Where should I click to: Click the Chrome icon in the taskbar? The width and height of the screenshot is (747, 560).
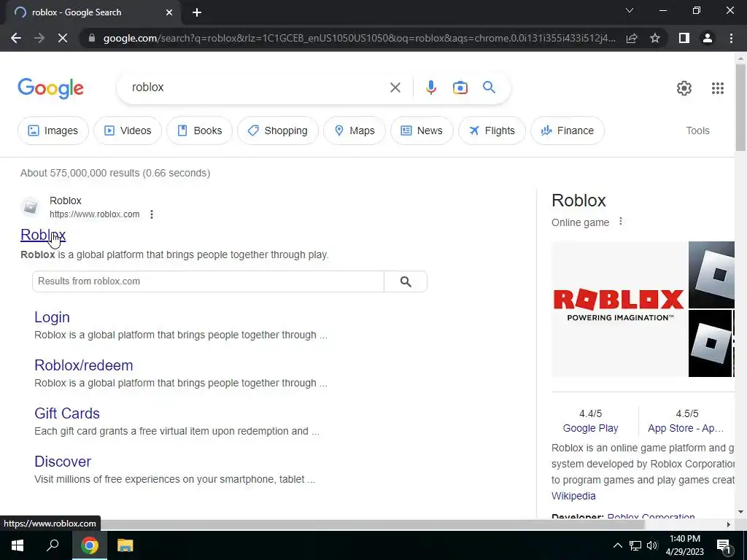[89, 545]
